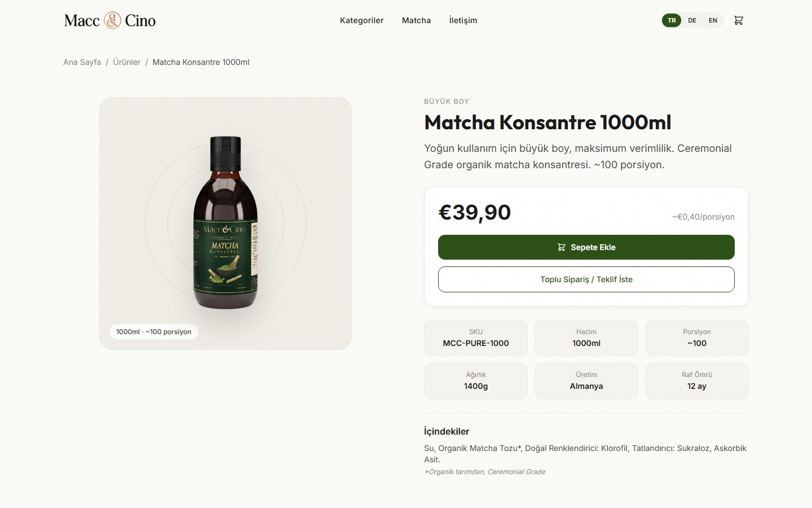The height and width of the screenshot is (508, 812).
Task: Click Toplu Sipariş / Teklif İste button
Action: pyautogui.click(x=586, y=279)
